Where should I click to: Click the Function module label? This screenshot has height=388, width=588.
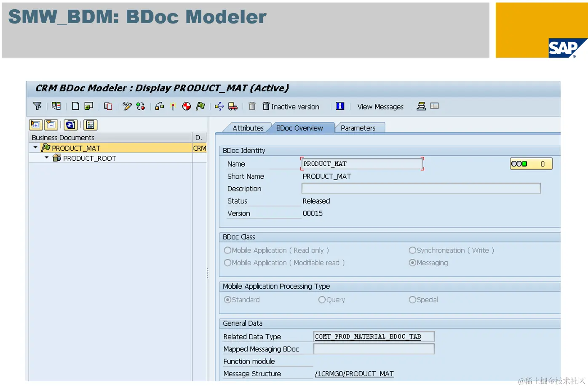pos(249,361)
